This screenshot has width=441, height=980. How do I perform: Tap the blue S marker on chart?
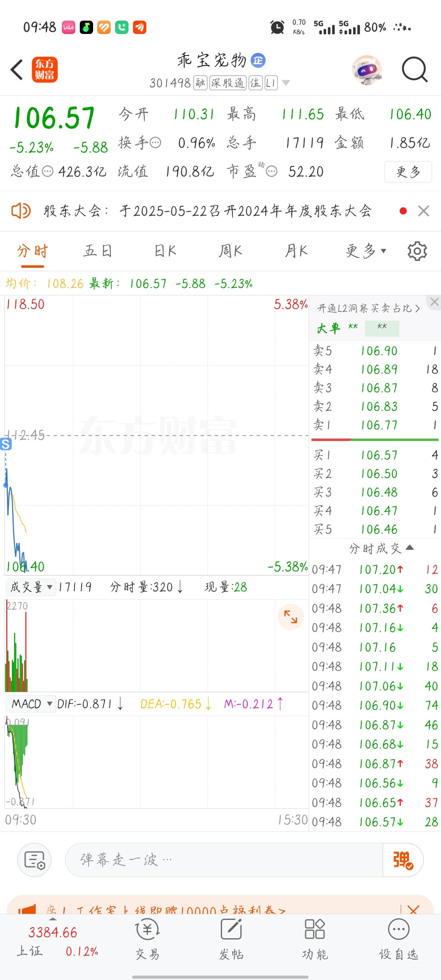6,444
